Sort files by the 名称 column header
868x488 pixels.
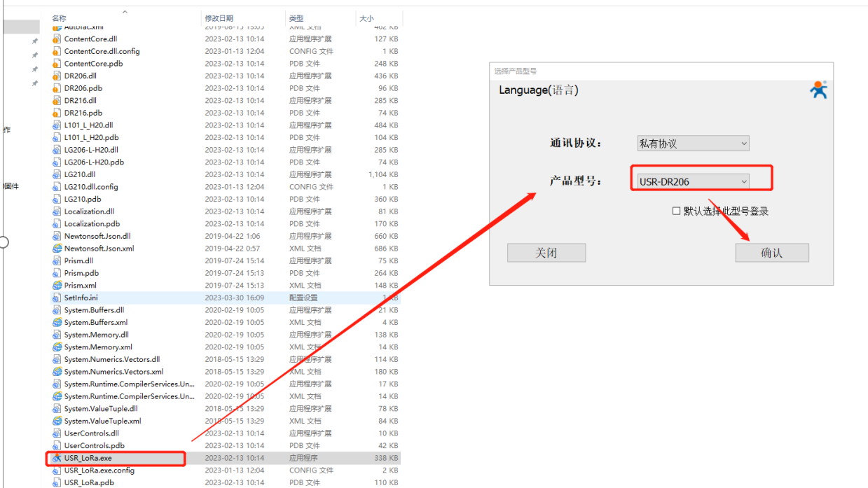pos(60,18)
